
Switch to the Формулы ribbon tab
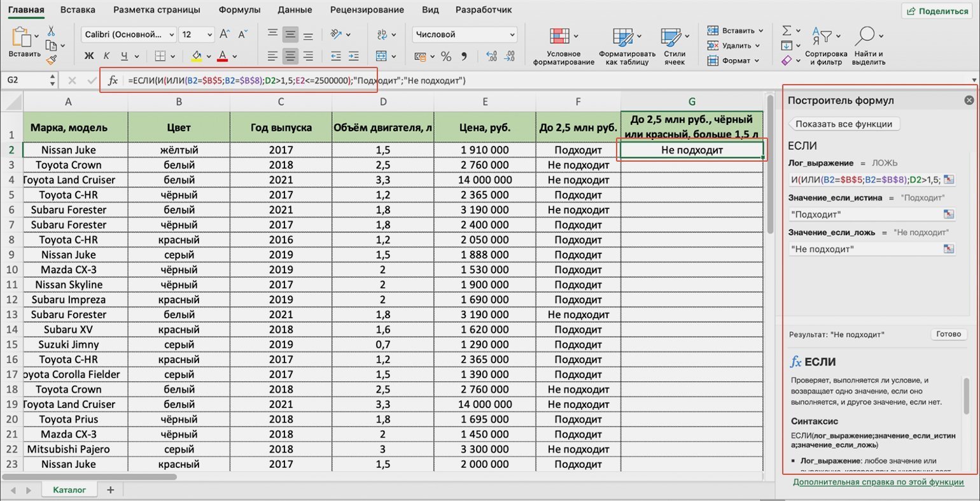(x=239, y=10)
